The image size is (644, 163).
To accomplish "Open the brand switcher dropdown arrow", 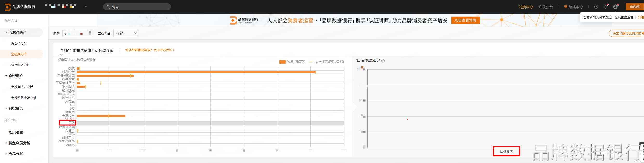I will (86, 7).
